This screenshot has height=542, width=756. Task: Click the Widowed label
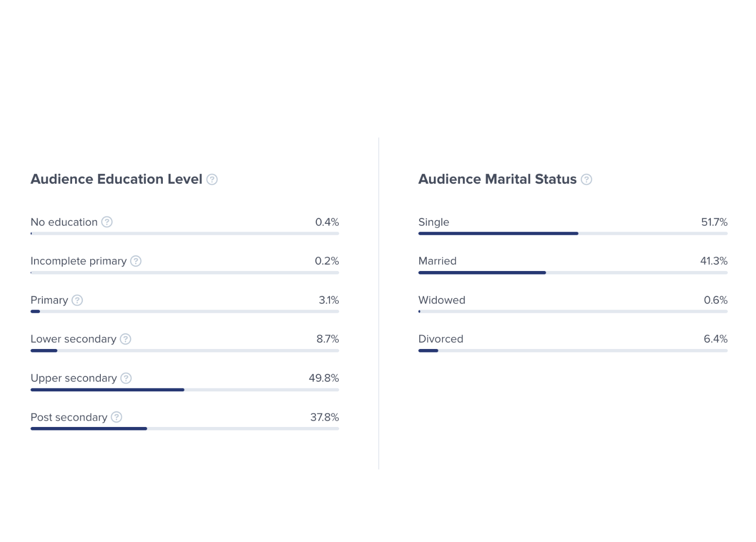tap(442, 300)
